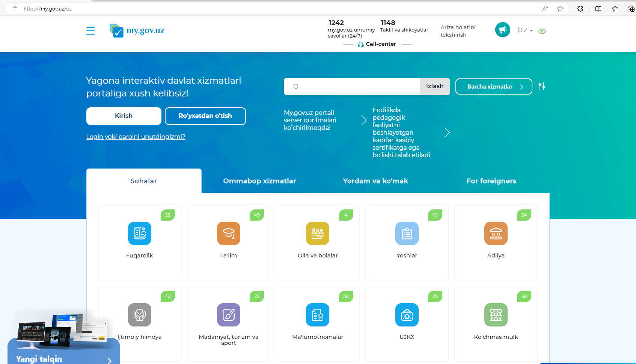The height and width of the screenshot is (364, 636).
Task: Open the Yoshlar clipboard icon
Action: pos(407,233)
